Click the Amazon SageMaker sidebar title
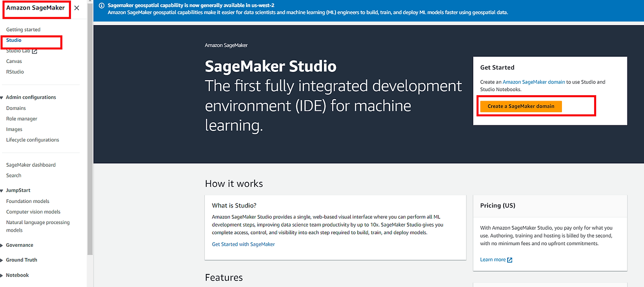Screen dimensions: 644x287 pyautogui.click(x=35, y=8)
